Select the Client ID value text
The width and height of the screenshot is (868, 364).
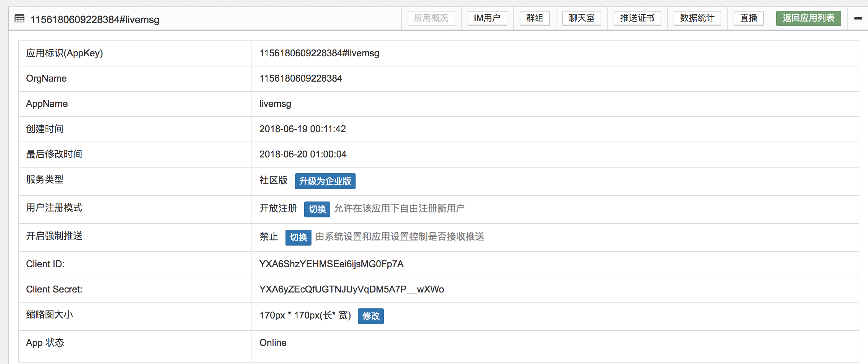coord(331,264)
